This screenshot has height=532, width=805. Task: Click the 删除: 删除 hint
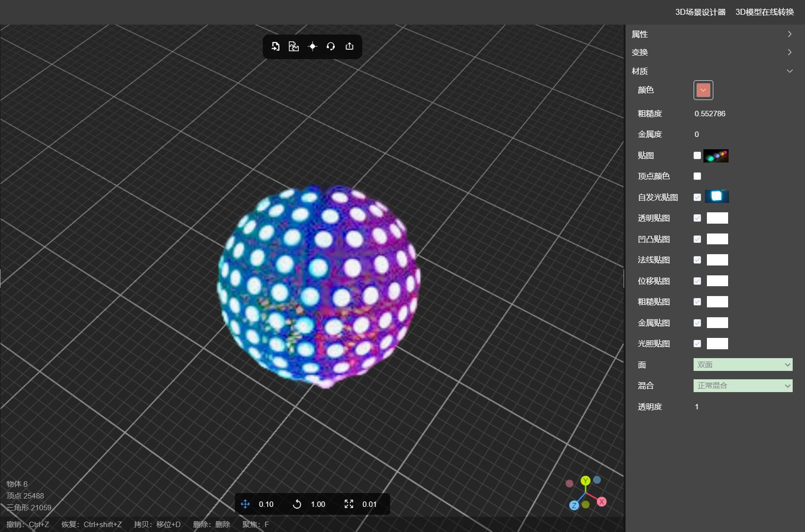211,524
